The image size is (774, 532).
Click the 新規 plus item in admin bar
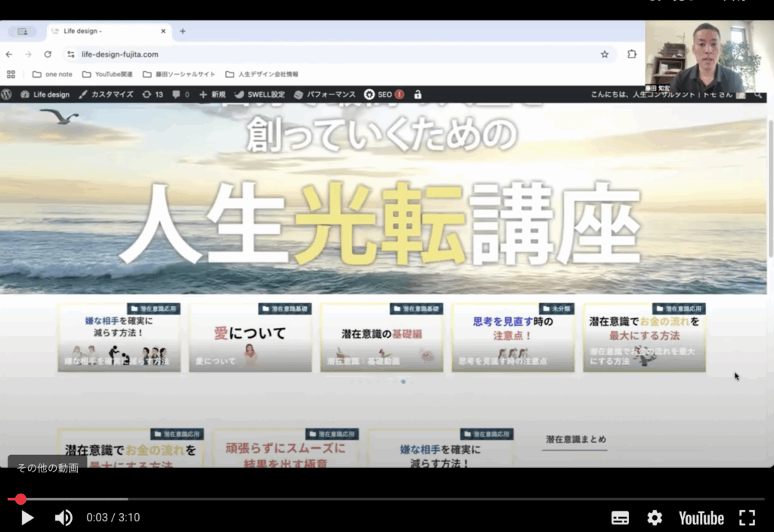(212, 94)
